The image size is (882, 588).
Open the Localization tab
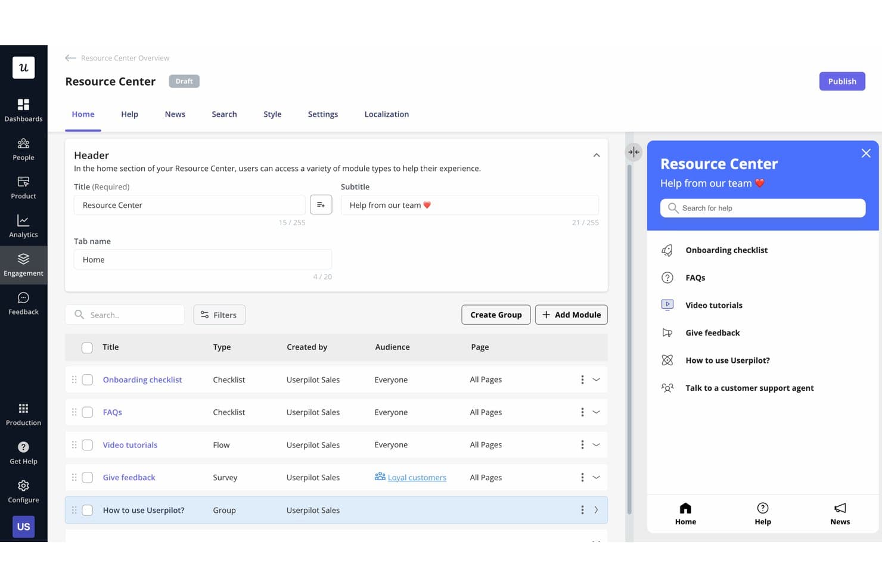[387, 114]
